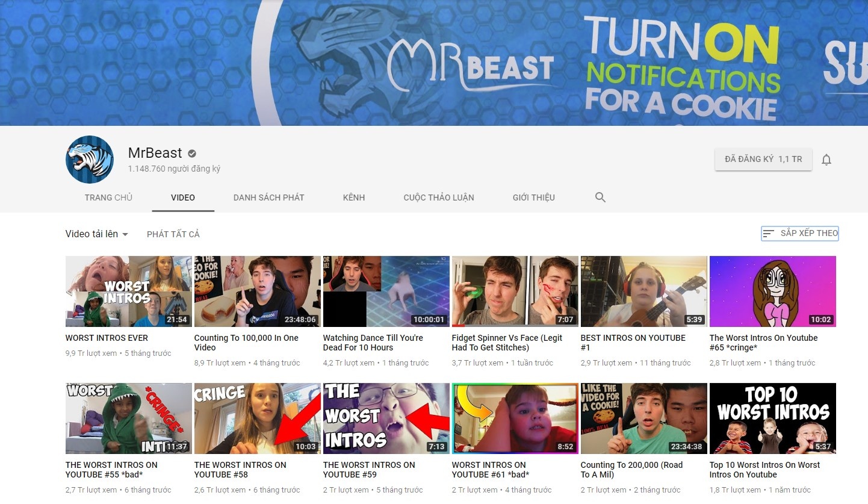Open the GIỚI THIỆU tab

[x=533, y=197]
